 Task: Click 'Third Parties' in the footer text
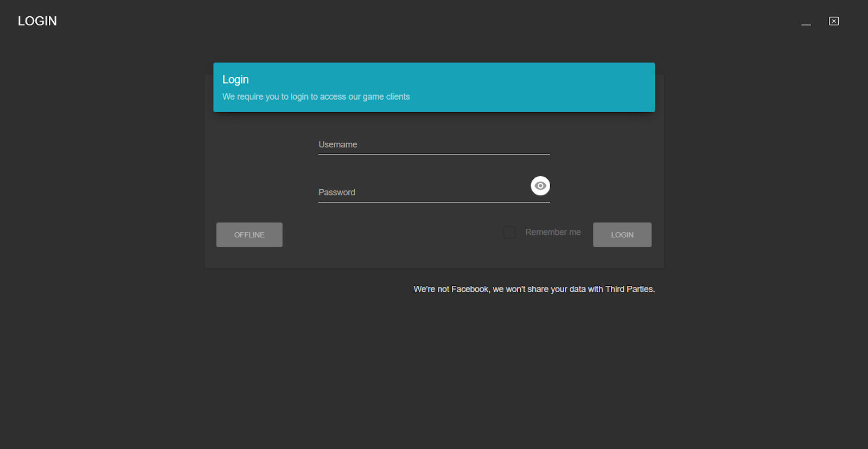coord(629,289)
